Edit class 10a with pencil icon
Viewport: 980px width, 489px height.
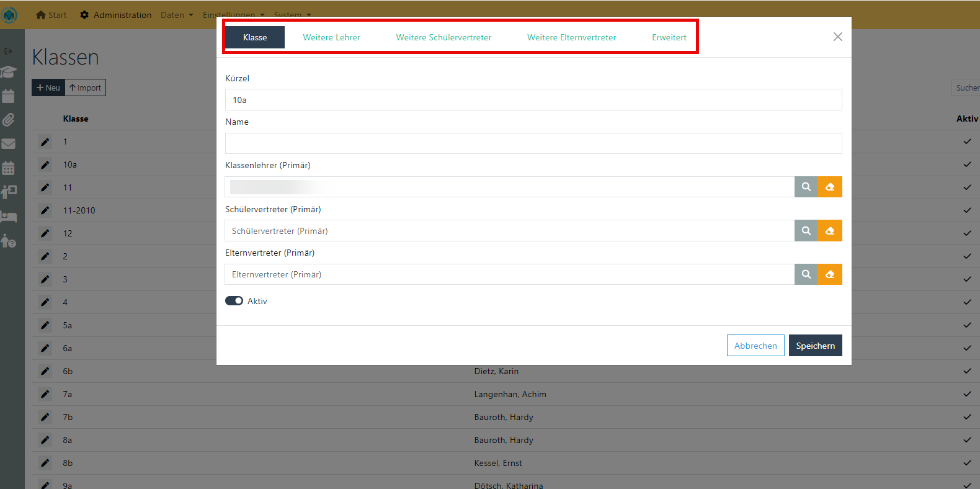(45, 165)
